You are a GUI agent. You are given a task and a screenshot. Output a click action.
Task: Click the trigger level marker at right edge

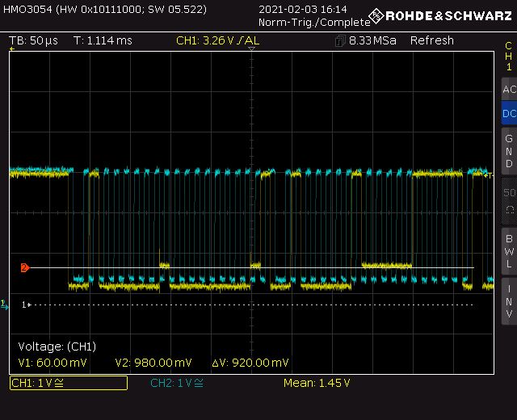tap(488, 175)
